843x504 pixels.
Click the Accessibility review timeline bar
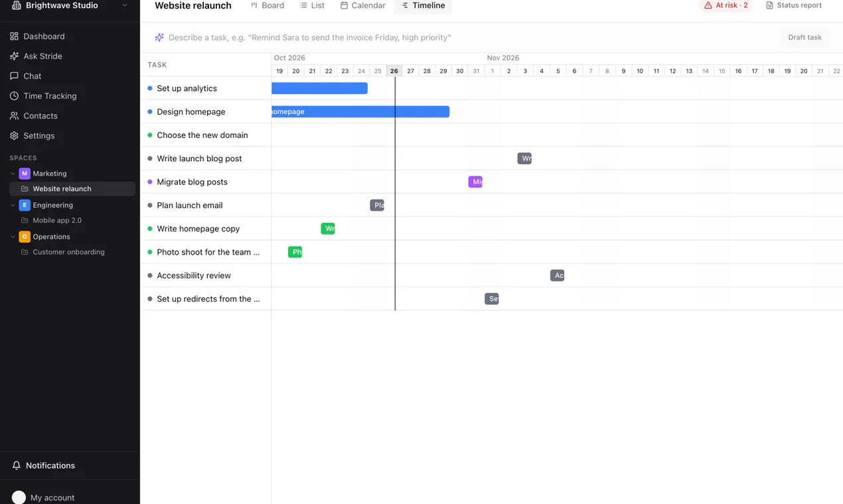558,275
